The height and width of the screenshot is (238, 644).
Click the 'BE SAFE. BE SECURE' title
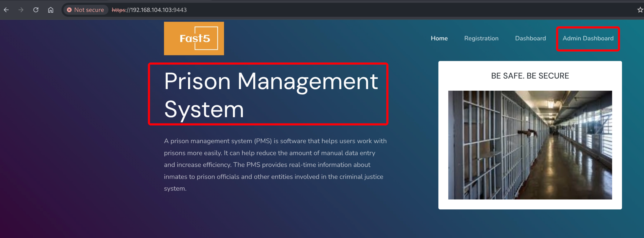(530, 76)
